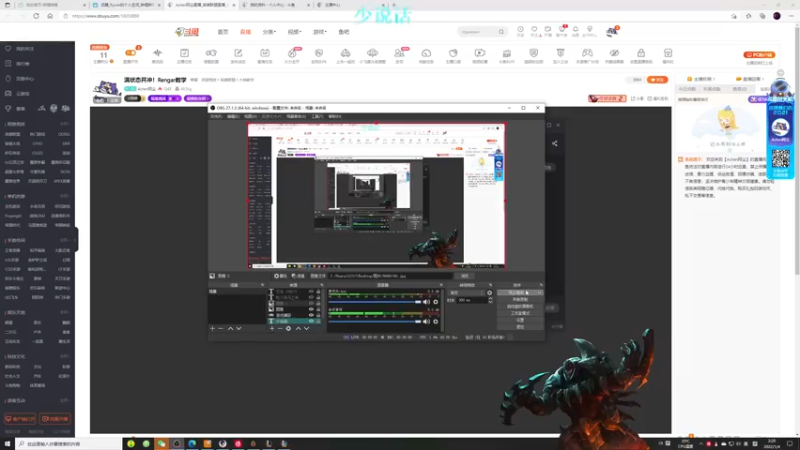The width and height of the screenshot is (800, 450).
Task: Move source down arrow in OBS sources
Action: click(307, 329)
